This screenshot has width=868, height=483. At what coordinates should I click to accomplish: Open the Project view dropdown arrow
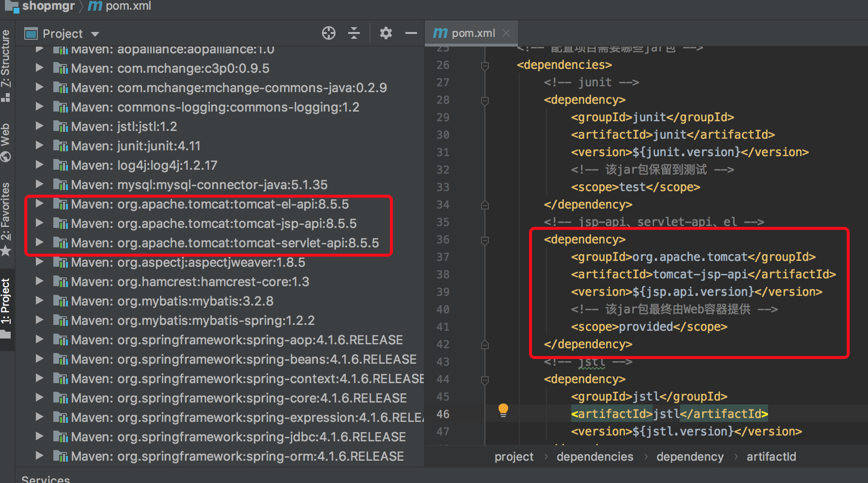tap(95, 34)
